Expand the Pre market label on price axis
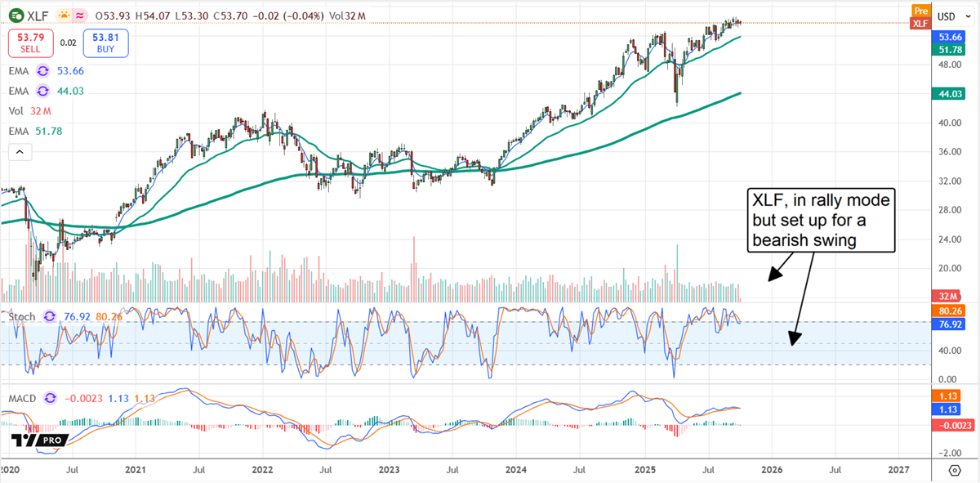Screen dimensions: 980x483 pos(920,12)
